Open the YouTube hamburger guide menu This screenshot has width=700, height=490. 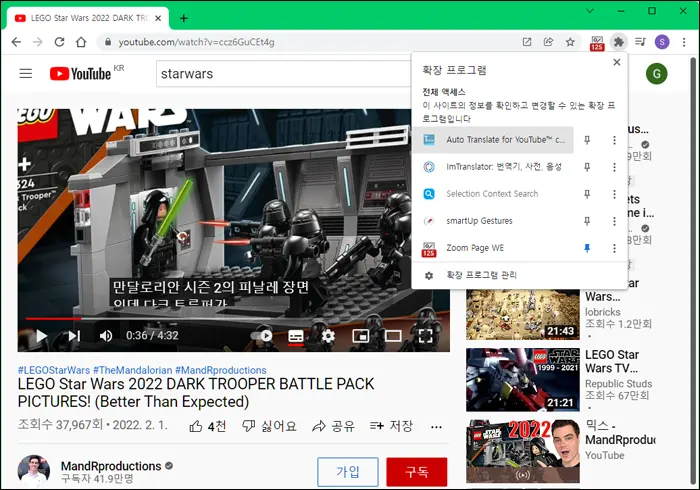point(26,73)
